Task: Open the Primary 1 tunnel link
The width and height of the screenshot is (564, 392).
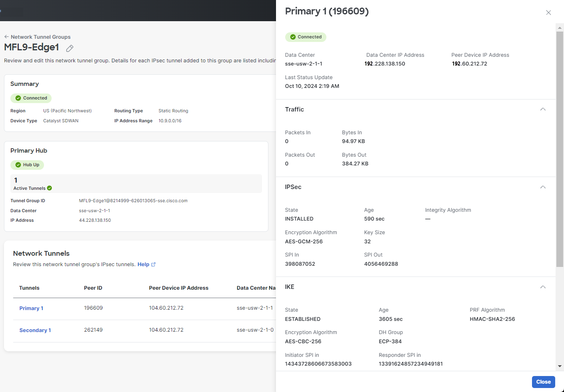Action: point(31,308)
